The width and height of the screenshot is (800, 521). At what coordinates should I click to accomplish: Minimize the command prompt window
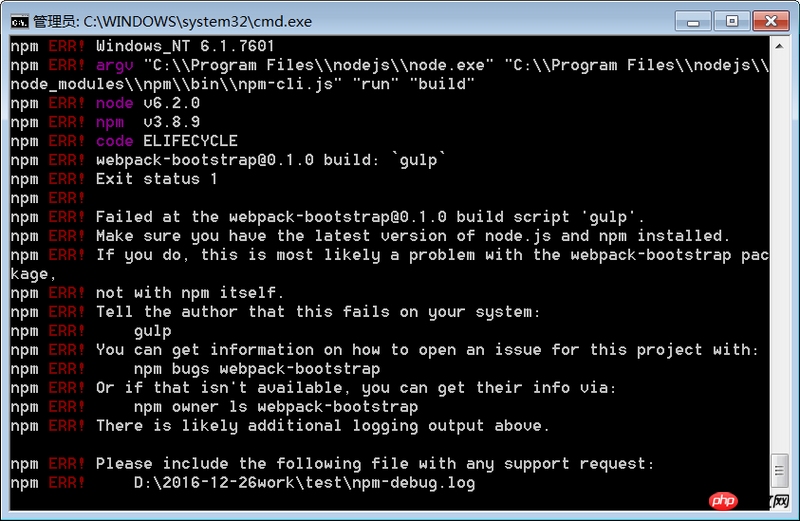pyautogui.click(x=693, y=21)
